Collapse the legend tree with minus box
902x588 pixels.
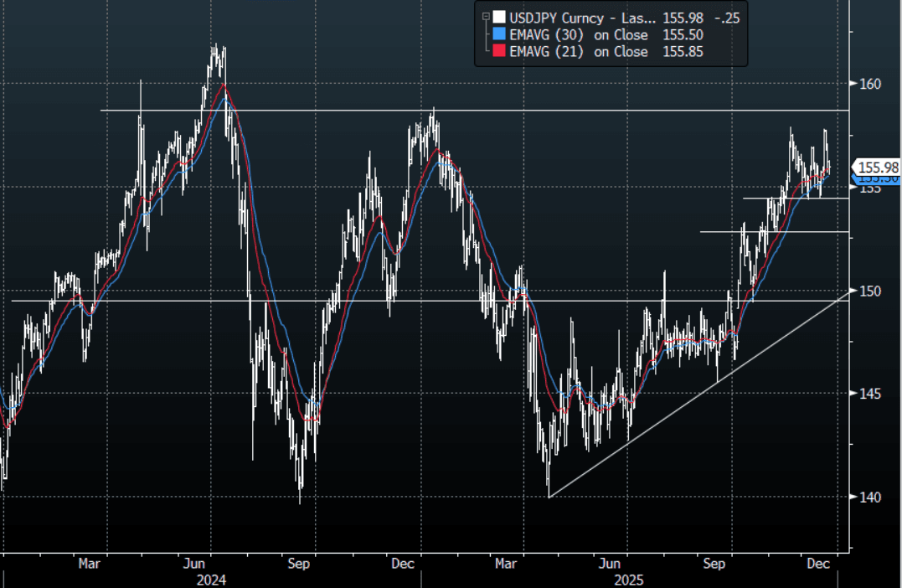[485, 17]
